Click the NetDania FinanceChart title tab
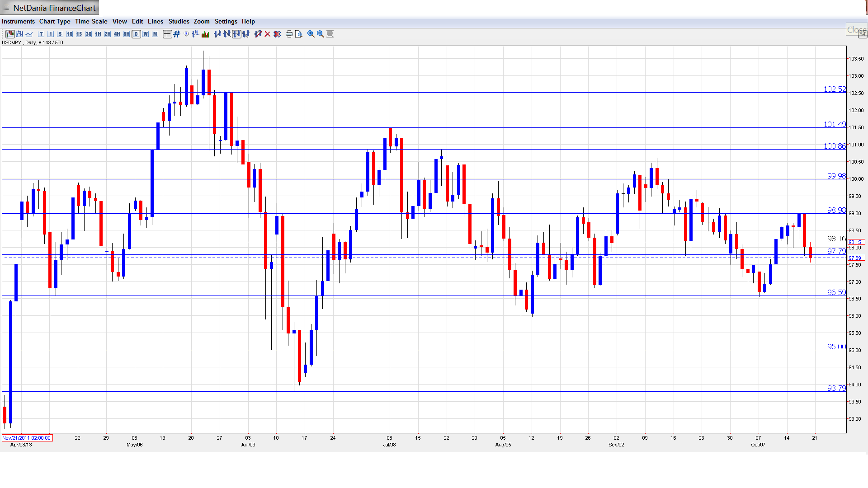 click(x=50, y=8)
